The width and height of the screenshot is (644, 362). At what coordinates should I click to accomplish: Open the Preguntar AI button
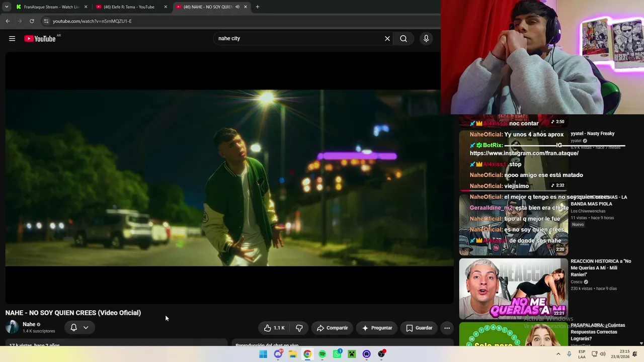377,328
